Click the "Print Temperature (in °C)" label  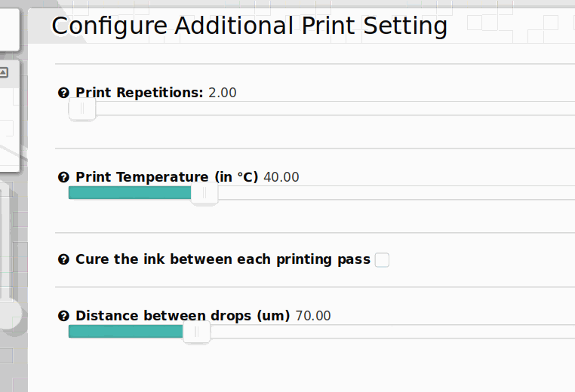pos(167,177)
